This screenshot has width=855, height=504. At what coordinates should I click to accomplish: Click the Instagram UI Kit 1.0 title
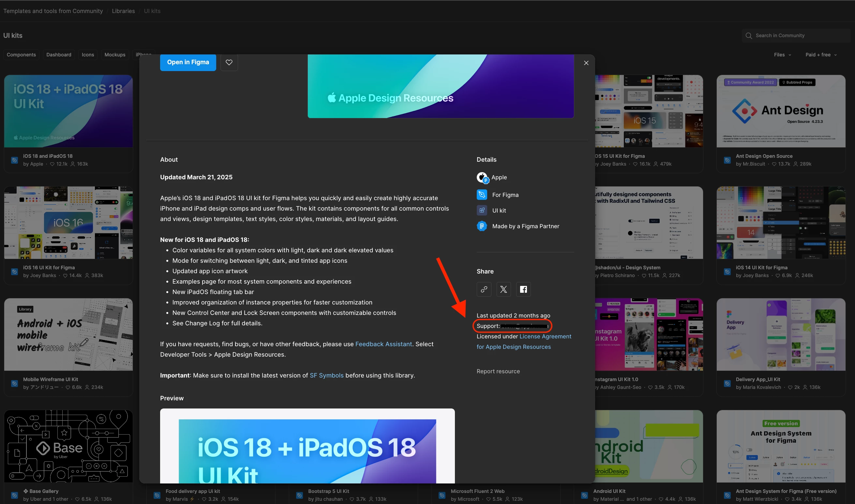click(x=616, y=379)
